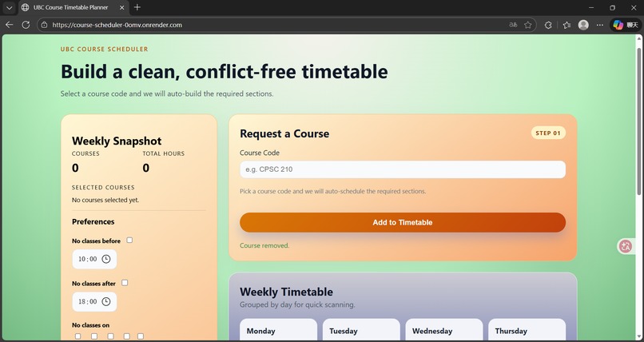
Task: Open browser settings and more menu
Action: (599, 25)
